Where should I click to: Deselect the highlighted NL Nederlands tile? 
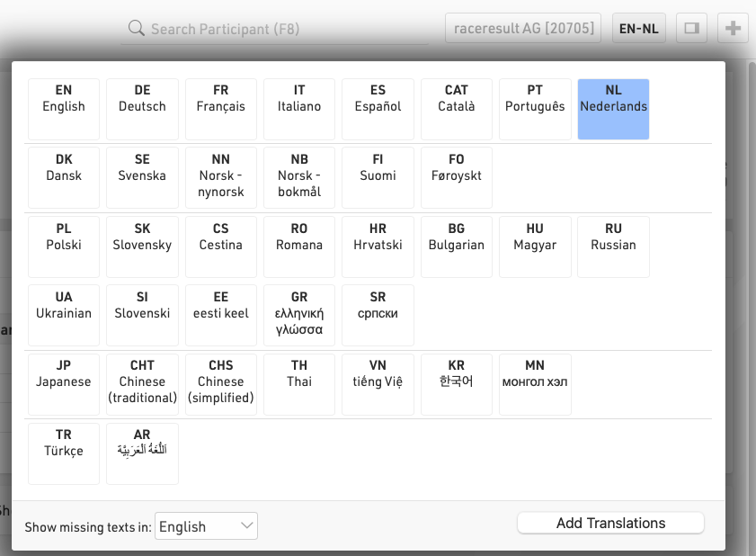pyautogui.click(x=613, y=109)
